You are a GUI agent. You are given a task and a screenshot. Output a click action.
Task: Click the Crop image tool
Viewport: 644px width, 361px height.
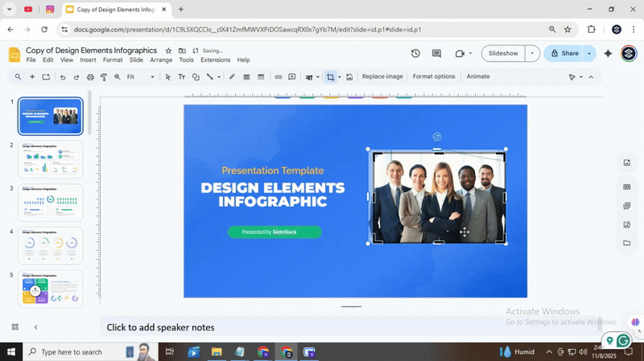pyautogui.click(x=330, y=77)
